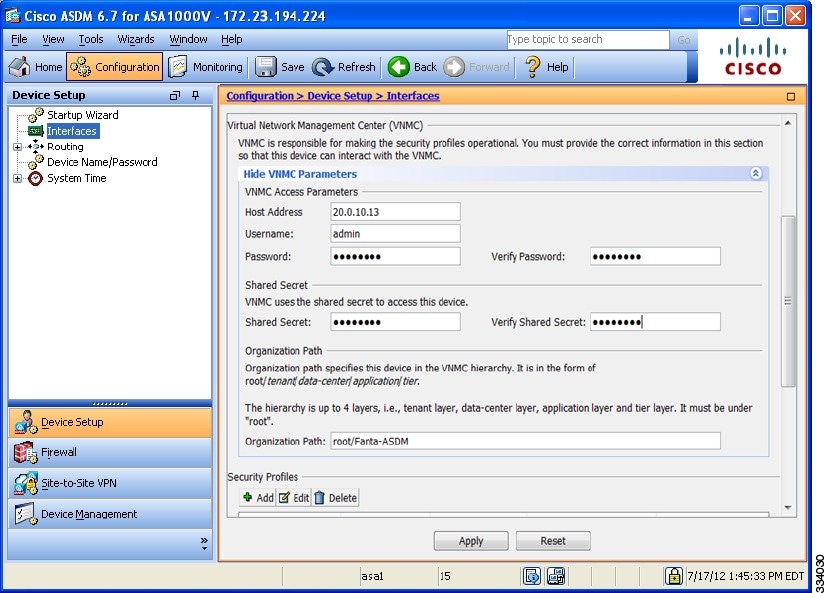This screenshot has width=827, height=593.
Task: Click the Host Address field
Action: click(x=395, y=212)
